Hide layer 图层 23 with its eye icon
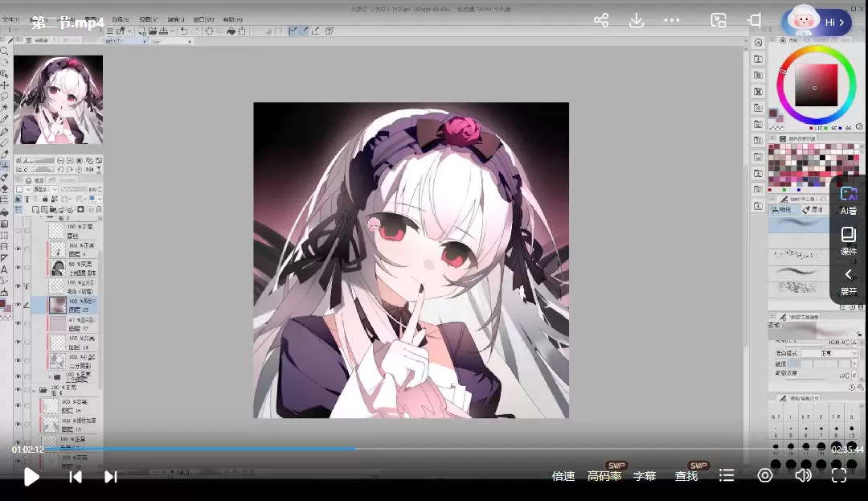The height and width of the screenshot is (501, 868). tap(18, 305)
